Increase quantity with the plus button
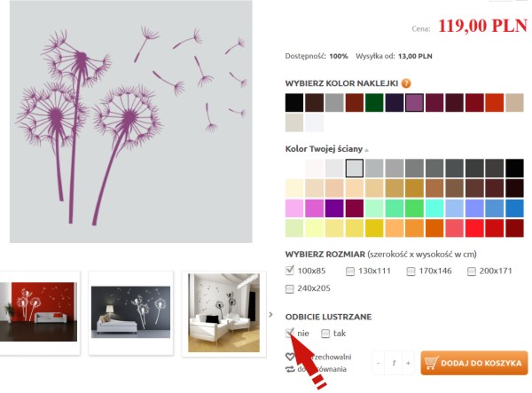The image size is (532, 393). click(408, 363)
